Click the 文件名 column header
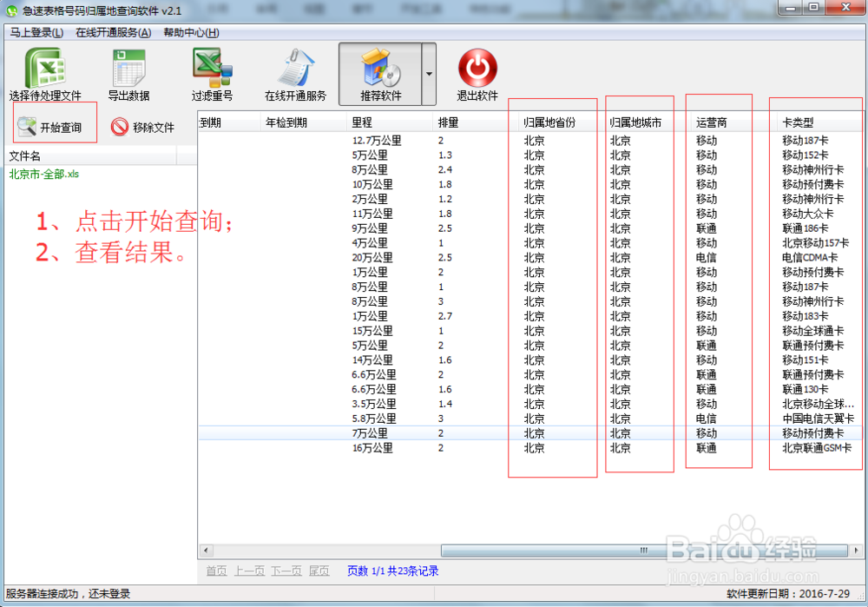Image resolution: width=868 pixels, height=607 pixels. [91, 156]
